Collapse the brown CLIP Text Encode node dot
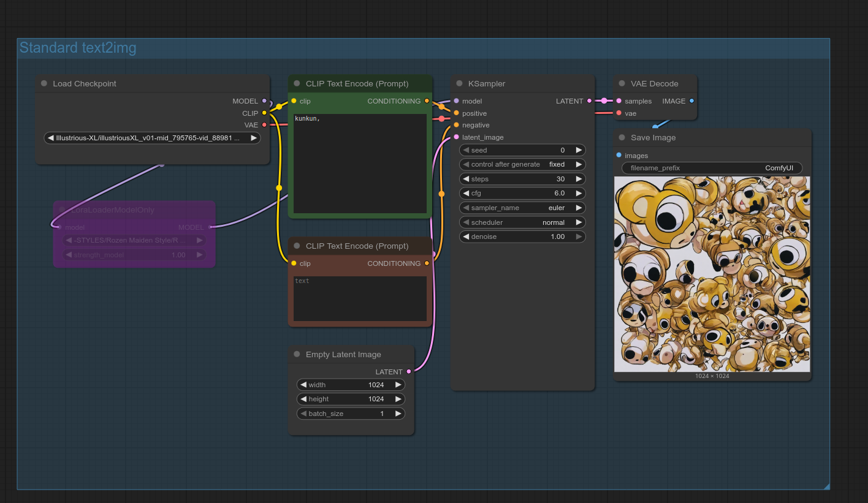This screenshot has height=503, width=868. [297, 246]
